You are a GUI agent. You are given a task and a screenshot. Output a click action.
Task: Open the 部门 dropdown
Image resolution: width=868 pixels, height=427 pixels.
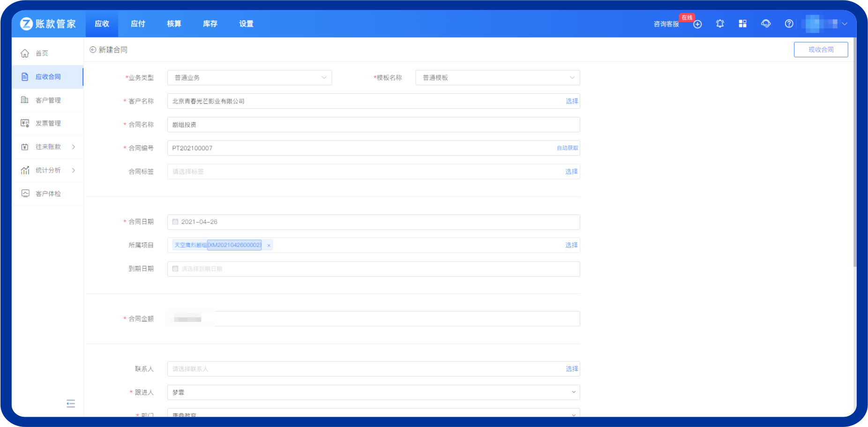click(x=374, y=413)
